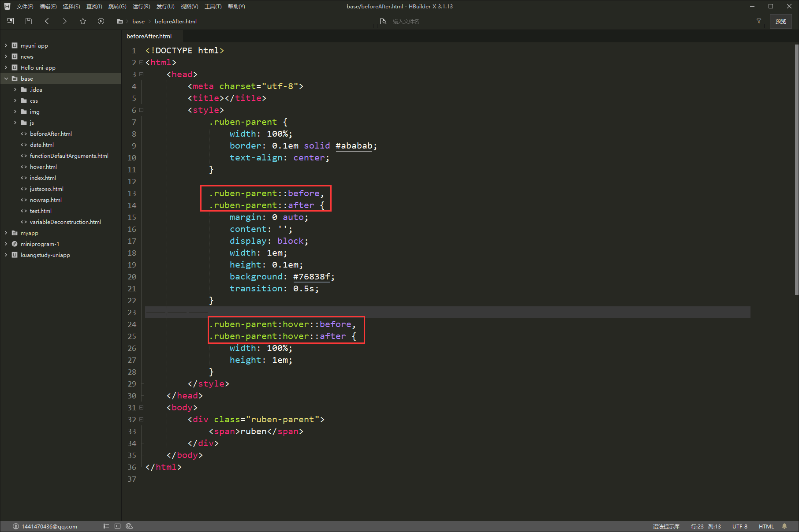Collapse the base project folder
The height and width of the screenshot is (532, 799).
click(x=6, y=79)
